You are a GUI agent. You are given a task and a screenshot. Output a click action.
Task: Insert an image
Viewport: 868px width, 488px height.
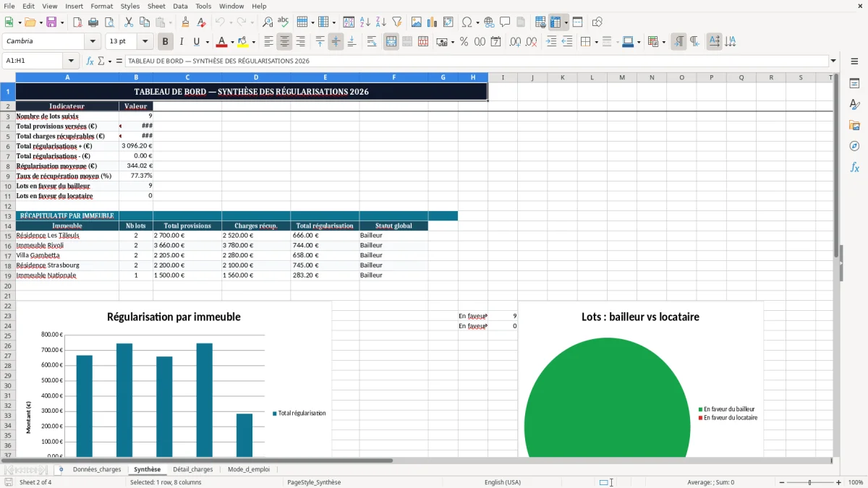tap(416, 22)
